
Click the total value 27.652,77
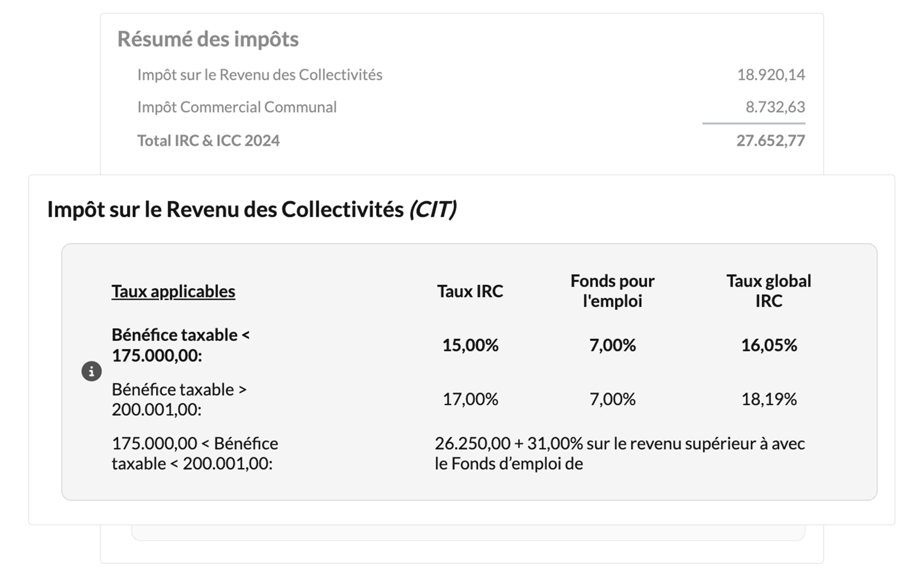tap(771, 140)
